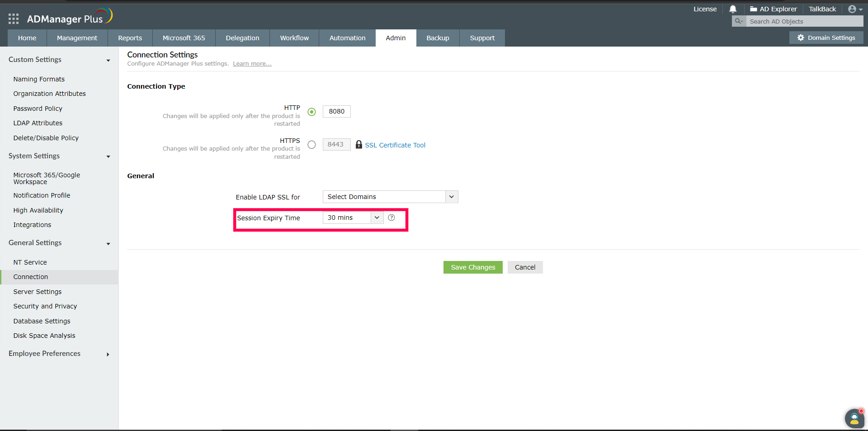Viewport: 868px width, 431px height.
Task: Open Delete/Disable Policy
Action: [46, 138]
